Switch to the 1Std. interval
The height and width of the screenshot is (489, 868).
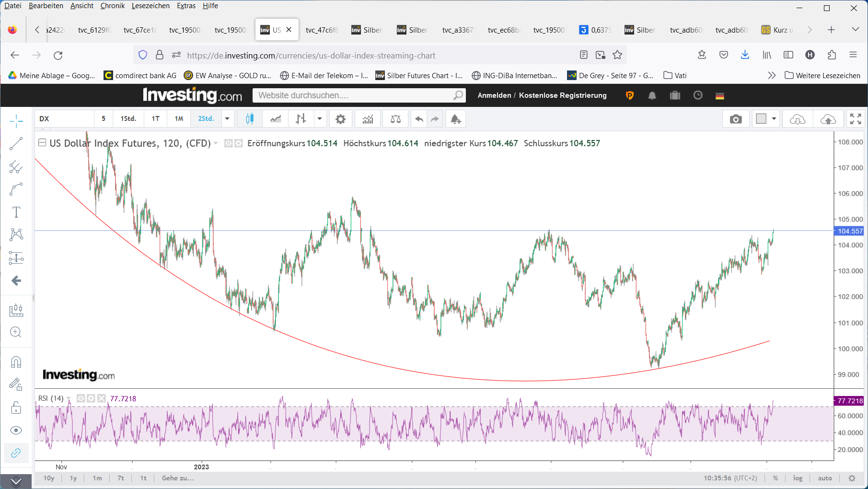click(x=128, y=119)
